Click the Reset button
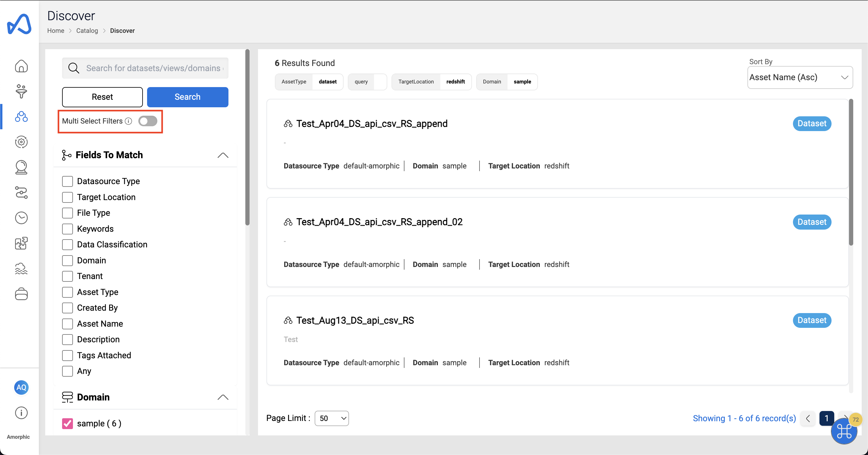This screenshot has width=868, height=455. click(102, 97)
